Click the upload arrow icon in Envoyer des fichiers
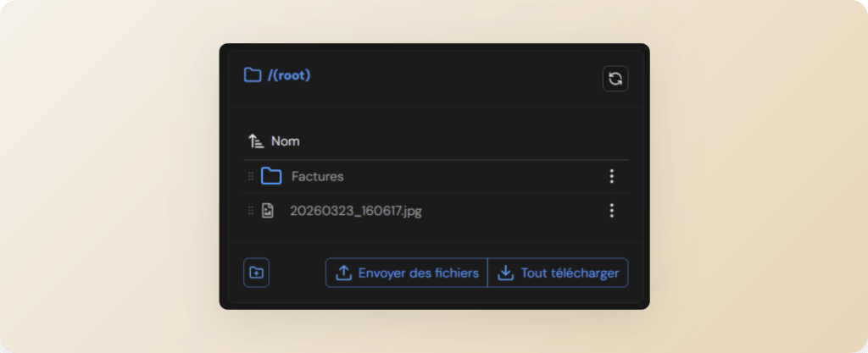Viewport: 868px width, 353px height. coord(343,273)
